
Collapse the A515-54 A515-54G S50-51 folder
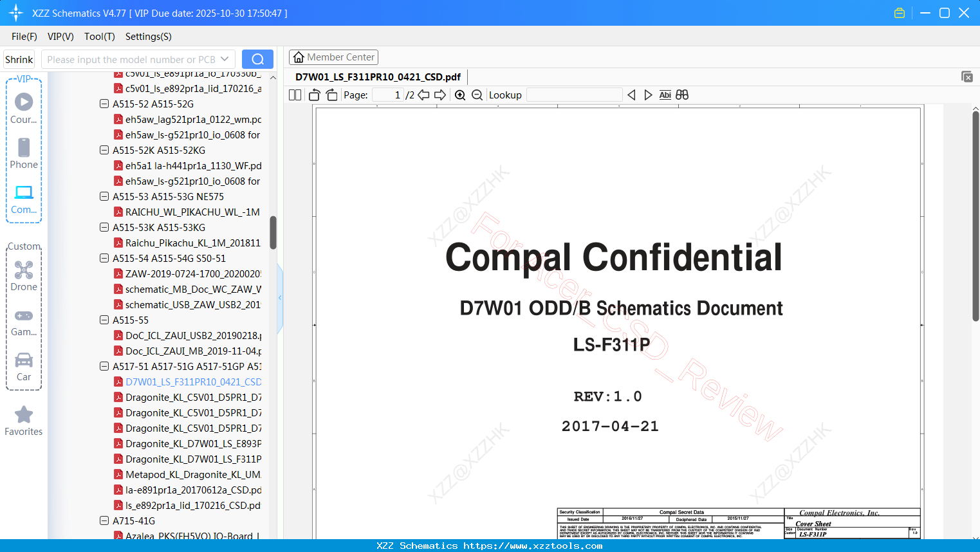tap(104, 258)
